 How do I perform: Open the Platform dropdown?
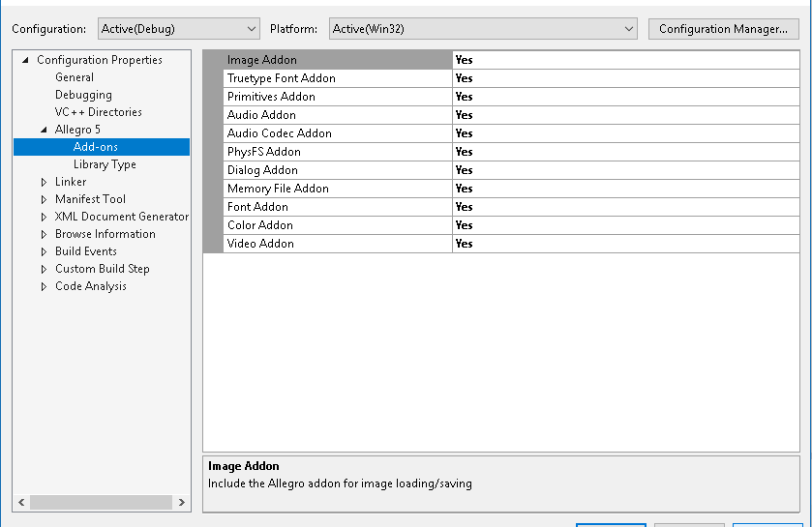[482, 29]
